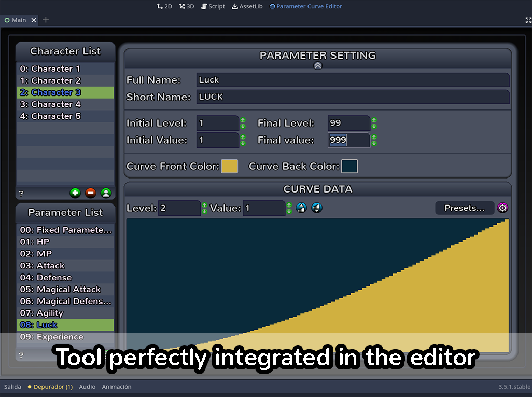Image resolution: width=532 pixels, height=397 pixels.
Task: Click the question mark help button
Action: pyautogui.click(x=21, y=193)
